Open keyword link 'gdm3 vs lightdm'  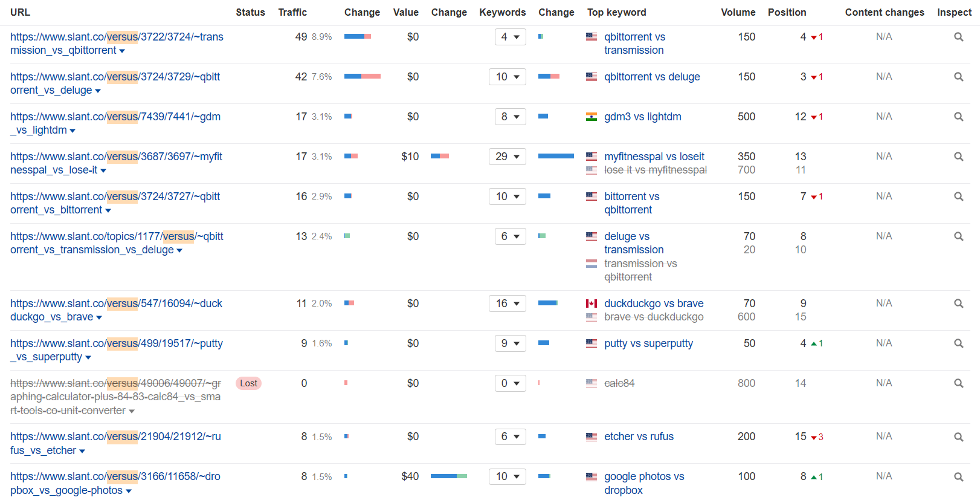[643, 117]
